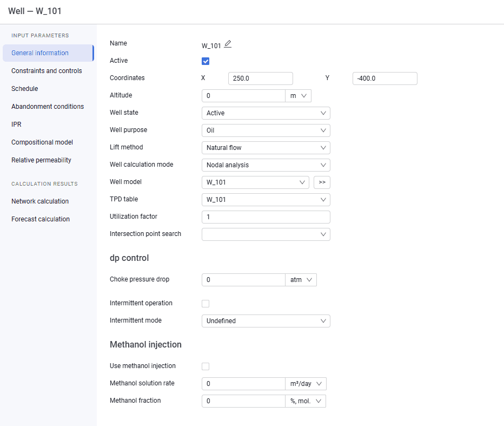Open the Intermittent mode dropdown
This screenshot has height=426, width=504.
[x=266, y=321]
